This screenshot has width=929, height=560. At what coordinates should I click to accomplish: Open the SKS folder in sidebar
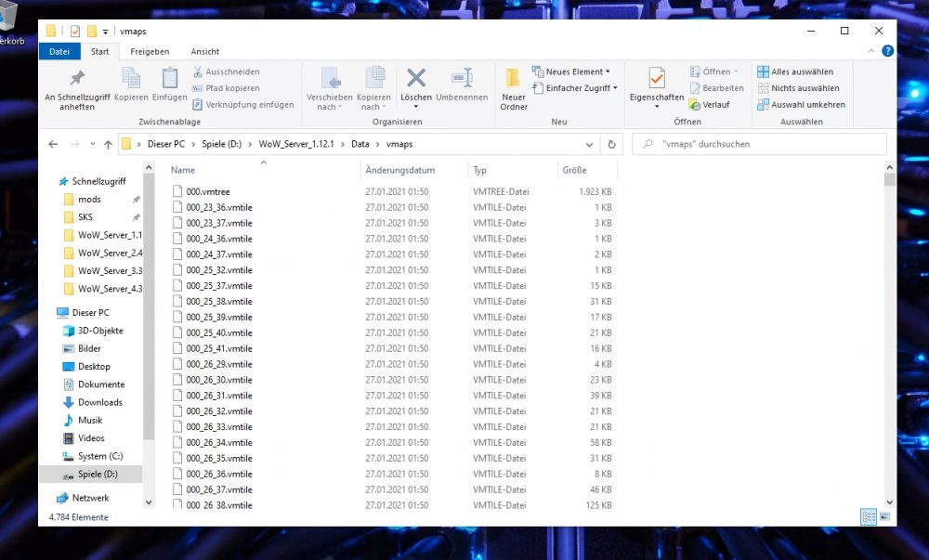(85, 217)
